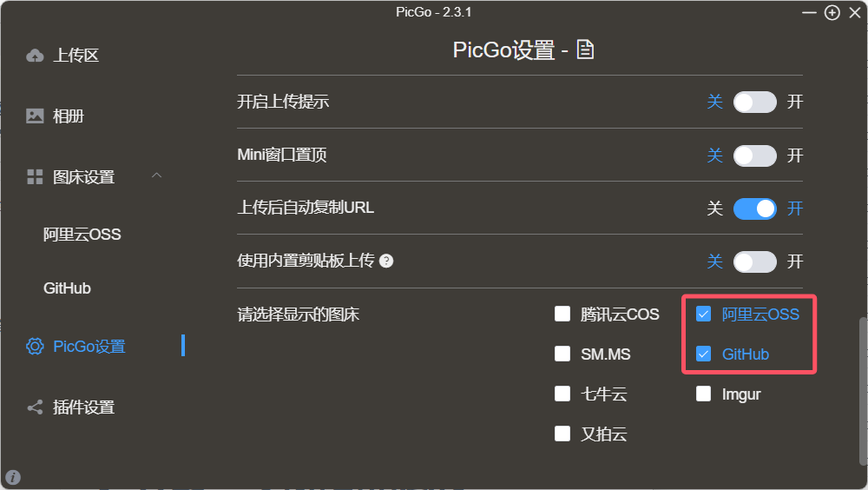Open the document icon beside PicGo设置 title

pyautogui.click(x=585, y=50)
